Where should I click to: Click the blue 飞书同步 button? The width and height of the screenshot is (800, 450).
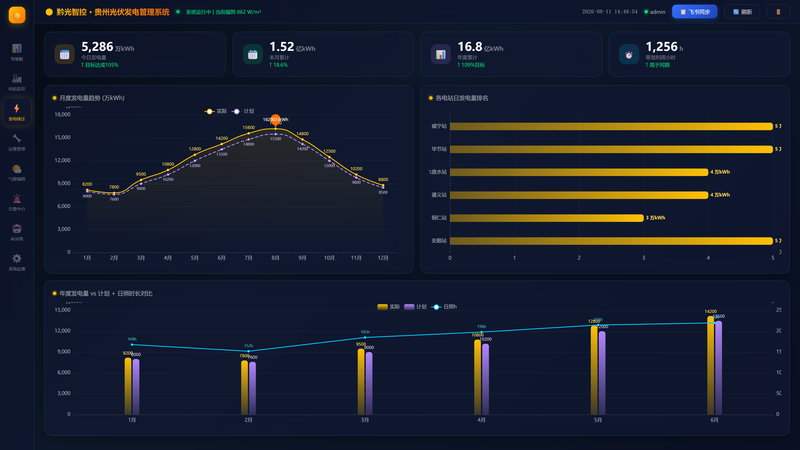coord(694,12)
